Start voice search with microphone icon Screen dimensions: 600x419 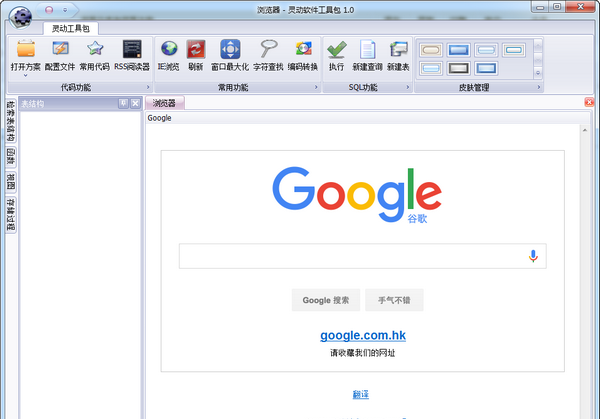coord(533,256)
